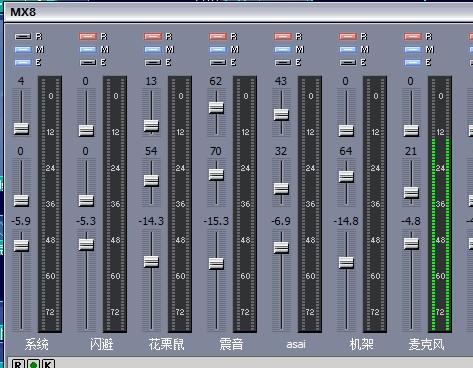
Task: Enable the E button on 闪避 channel
Action: coord(88,62)
